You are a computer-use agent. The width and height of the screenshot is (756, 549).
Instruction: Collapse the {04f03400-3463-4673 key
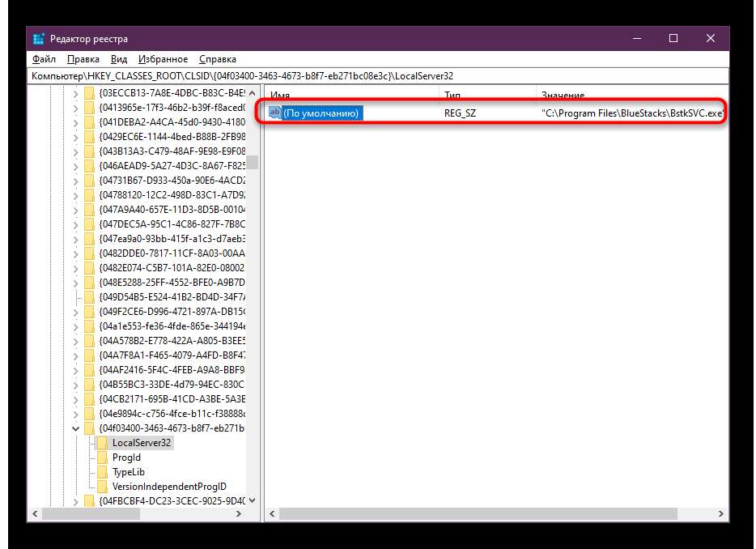76,428
